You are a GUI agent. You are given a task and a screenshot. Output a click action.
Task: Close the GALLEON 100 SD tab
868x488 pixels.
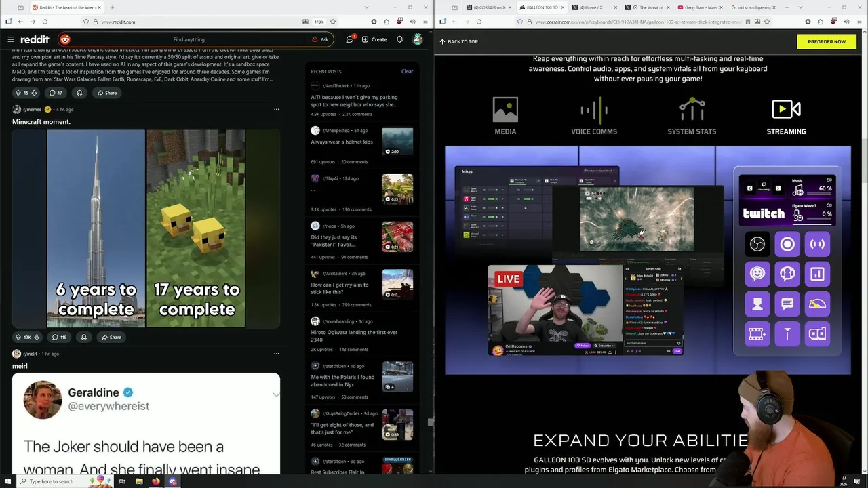tap(562, 7)
